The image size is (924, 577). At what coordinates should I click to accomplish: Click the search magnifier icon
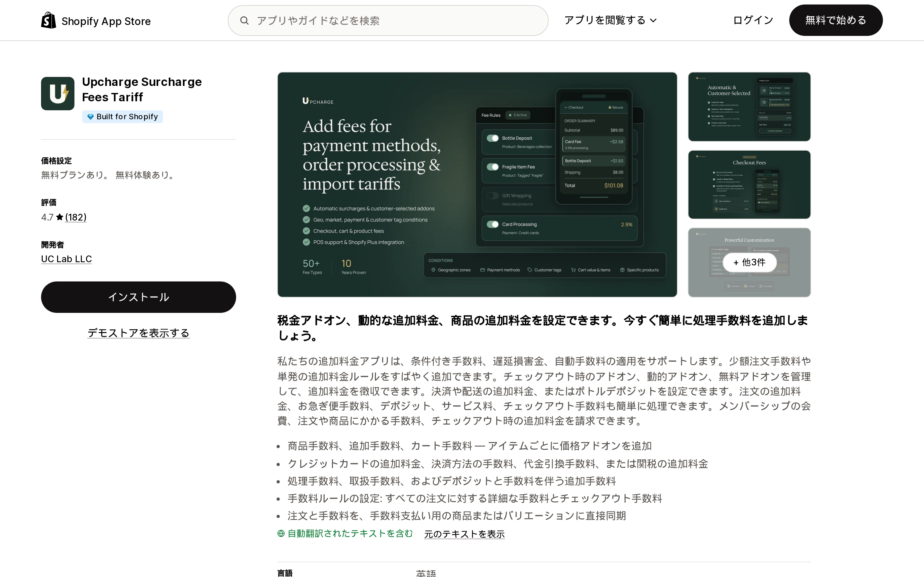pyautogui.click(x=244, y=21)
